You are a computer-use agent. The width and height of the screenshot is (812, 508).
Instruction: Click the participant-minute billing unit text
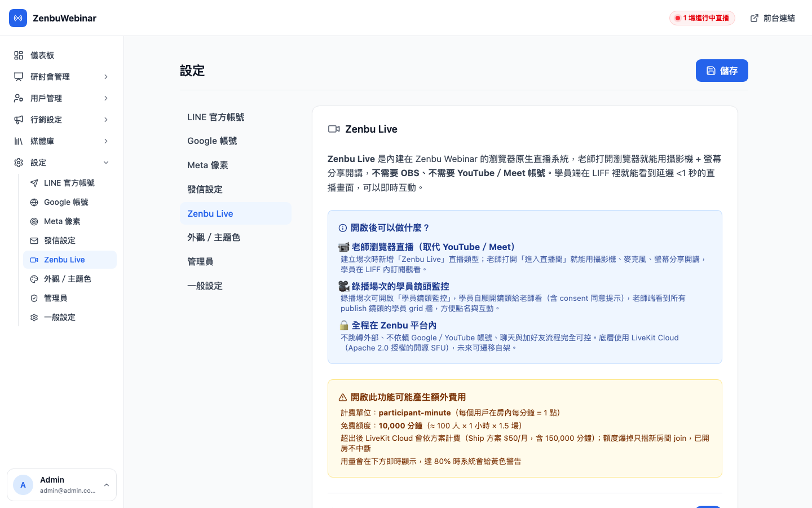pos(414,413)
